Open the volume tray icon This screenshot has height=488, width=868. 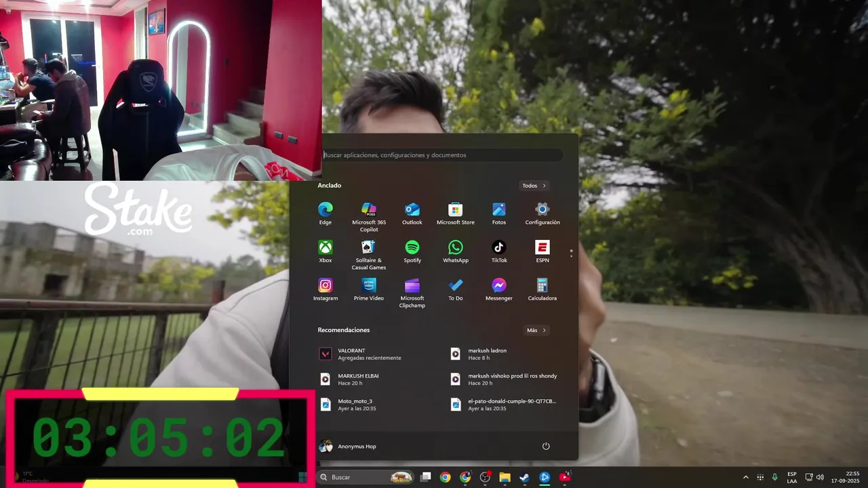820,477
